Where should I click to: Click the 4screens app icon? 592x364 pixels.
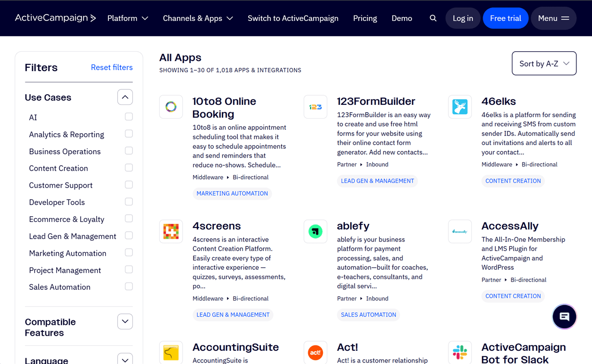(171, 232)
